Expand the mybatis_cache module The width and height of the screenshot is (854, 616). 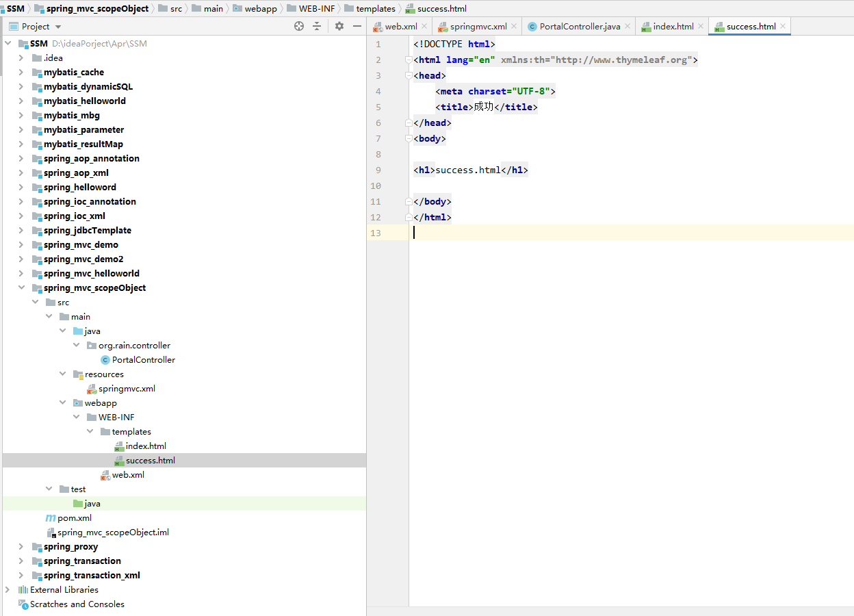[21, 73]
